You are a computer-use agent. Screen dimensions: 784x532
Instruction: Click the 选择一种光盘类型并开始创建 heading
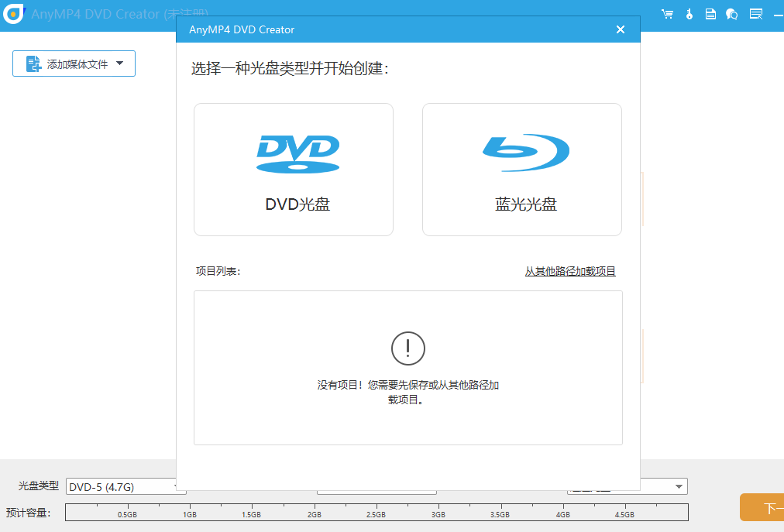pyautogui.click(x=290, y=68)
